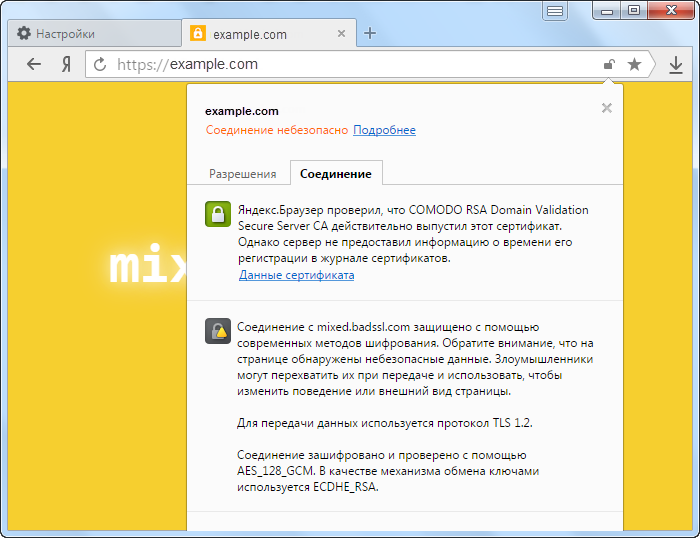Open the browser menu hamburger icon
The height and width of the screenshot is (538, 700).
(x=555, y=11)
